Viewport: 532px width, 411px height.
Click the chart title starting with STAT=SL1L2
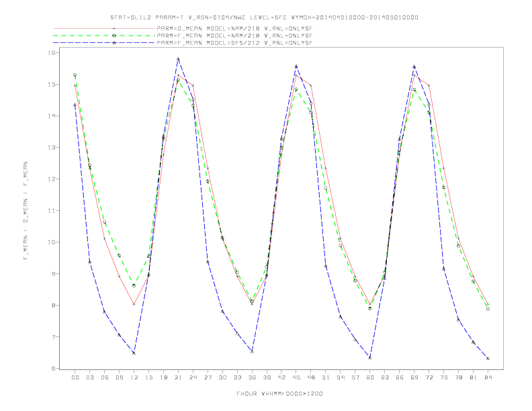tap(264, 17)
